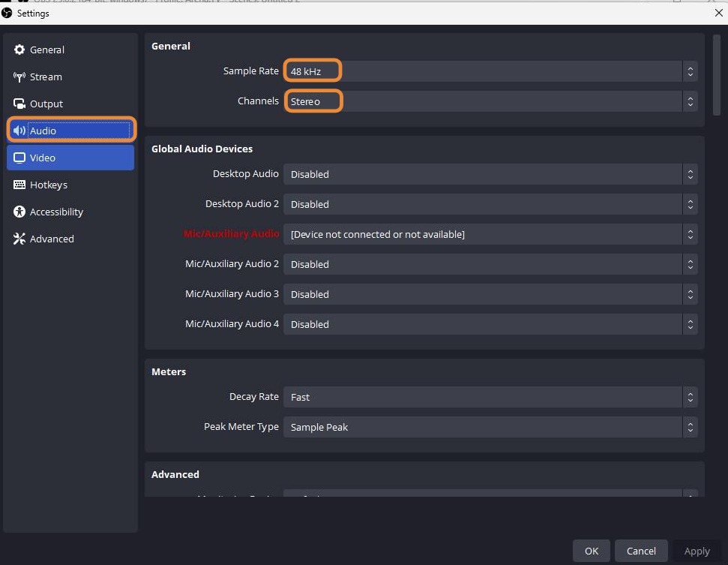
Task: Click the Peak Meter Type dropdown arrows
Action: coord(690,427)
